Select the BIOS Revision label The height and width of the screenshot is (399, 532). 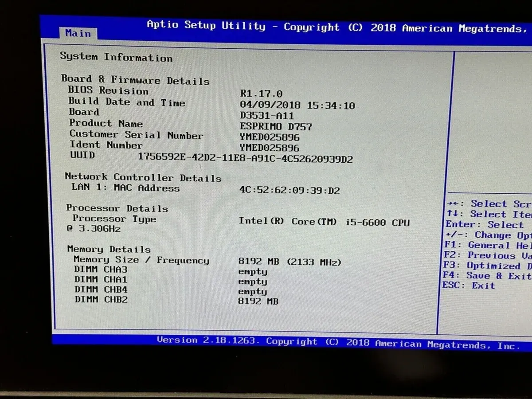108,91
